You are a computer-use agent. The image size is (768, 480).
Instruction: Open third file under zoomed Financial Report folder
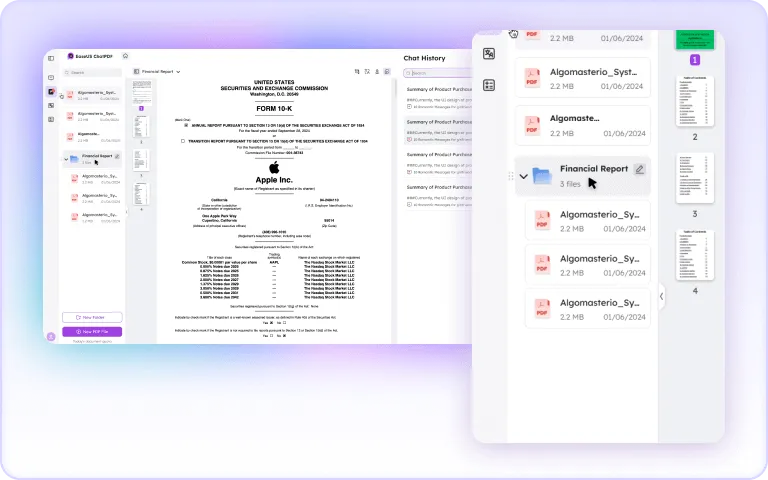point(588,309)
